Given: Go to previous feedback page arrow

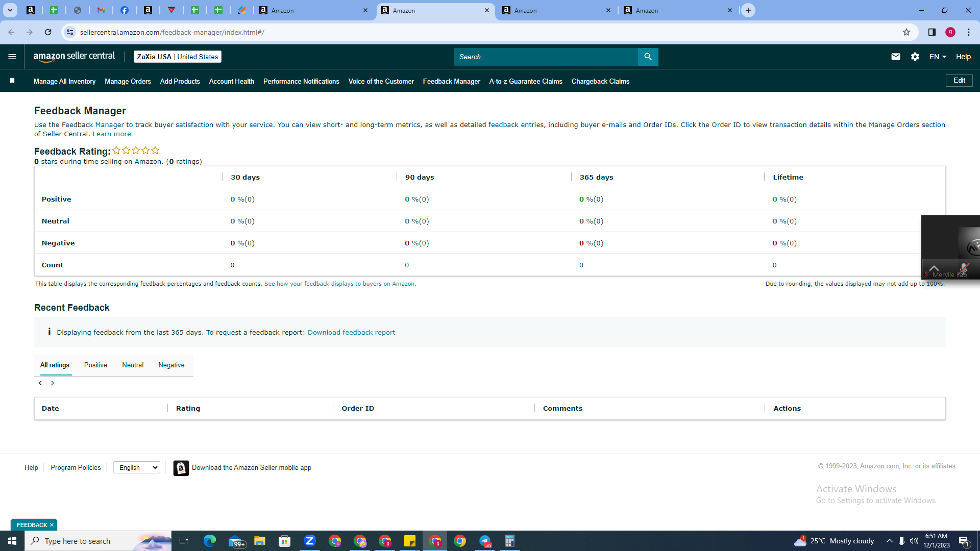Looking at the screenshot, I should click(40, 383).
